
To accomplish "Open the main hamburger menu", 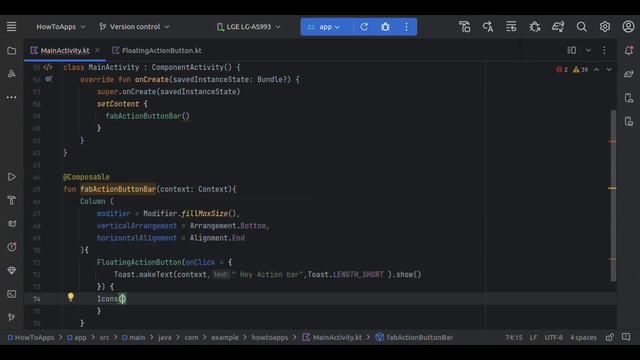I will [x=11, y=27].
